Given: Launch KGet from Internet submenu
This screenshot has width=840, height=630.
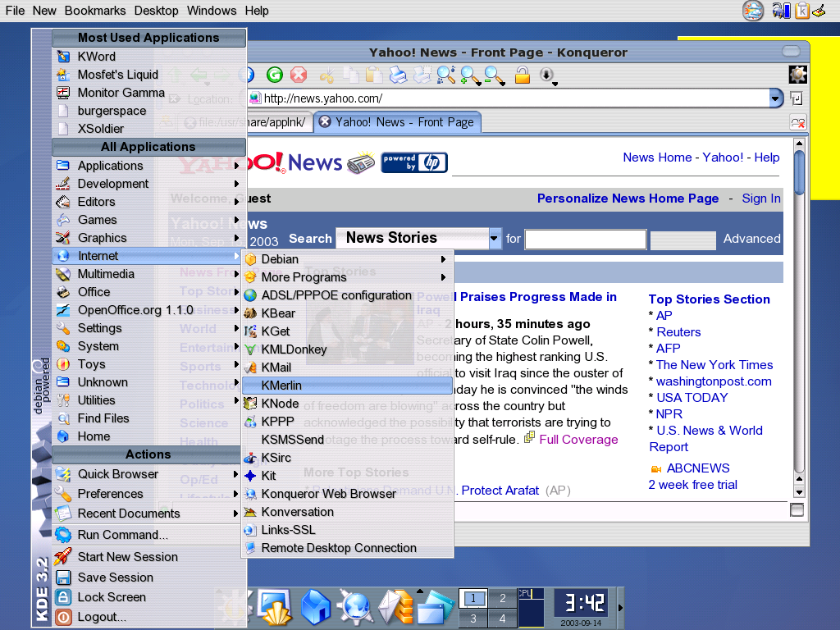Looking at the screenshot, I should pyautogui.click(x=347, y=331).
